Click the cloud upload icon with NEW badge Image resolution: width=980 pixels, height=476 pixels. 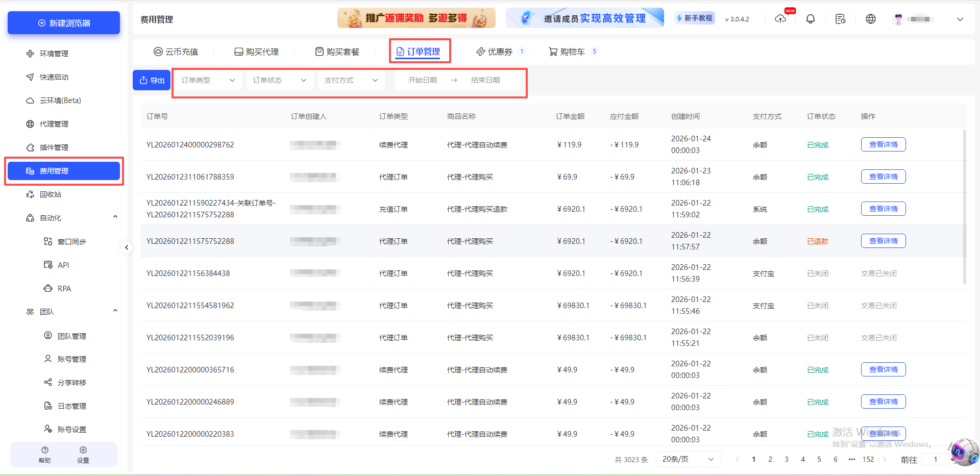(x=780, y=18)
